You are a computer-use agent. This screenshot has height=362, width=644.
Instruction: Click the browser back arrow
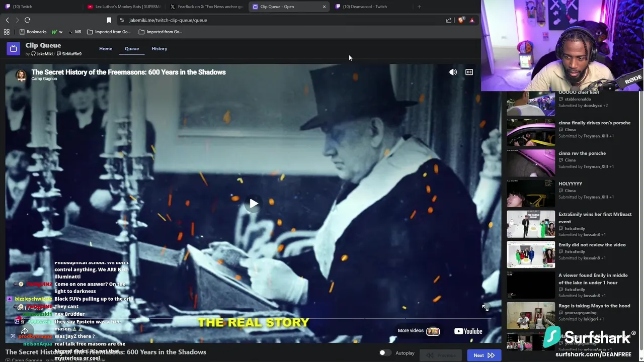[x=7, y=20]
